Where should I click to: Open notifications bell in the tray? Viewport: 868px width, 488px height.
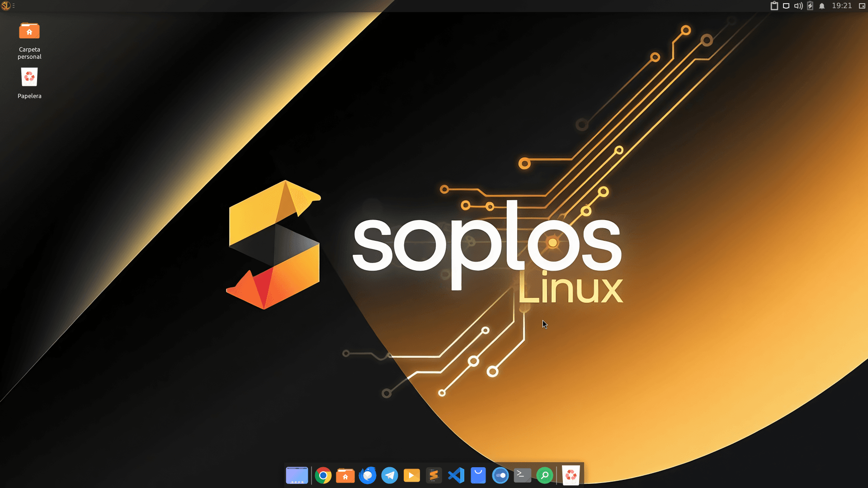[822, 6]
